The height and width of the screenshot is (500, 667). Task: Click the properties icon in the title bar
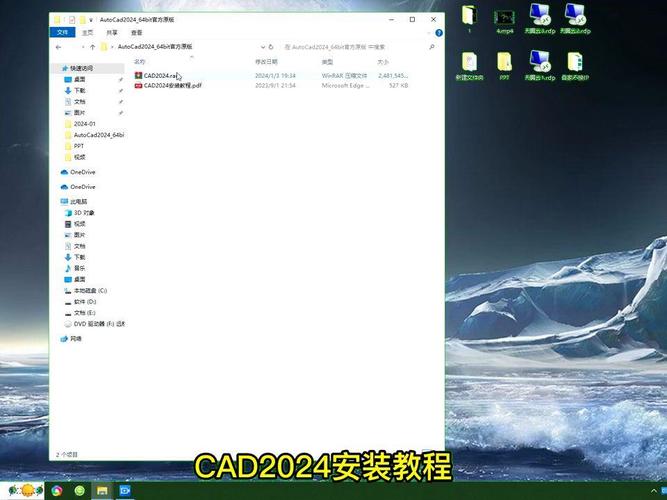(x=72, y=20)
